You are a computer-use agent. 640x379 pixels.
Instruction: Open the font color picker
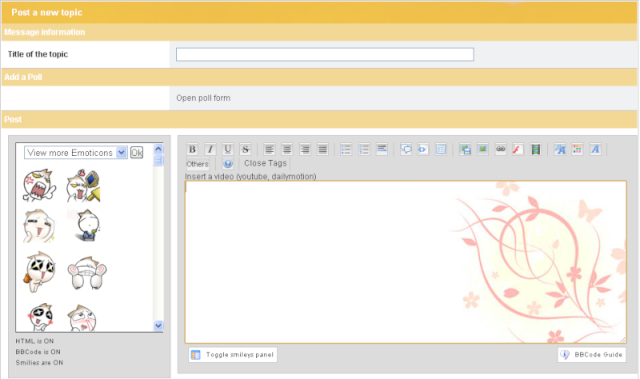tap(577, 149)
